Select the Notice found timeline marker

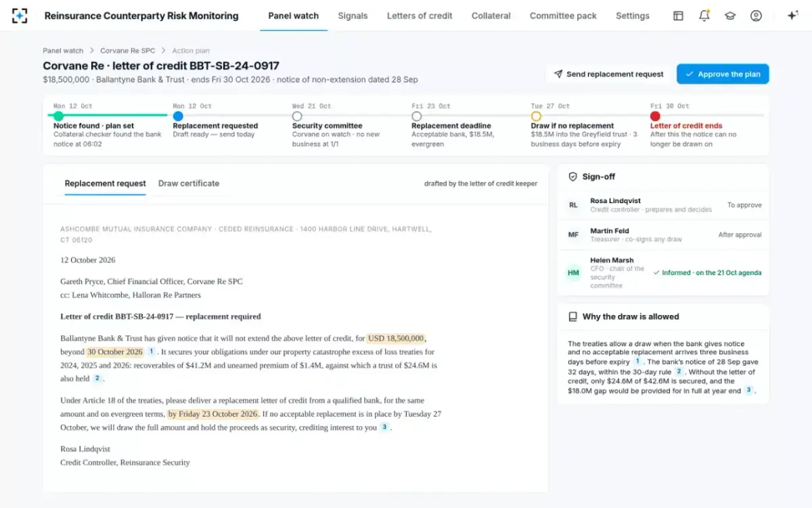pos(58,117)
